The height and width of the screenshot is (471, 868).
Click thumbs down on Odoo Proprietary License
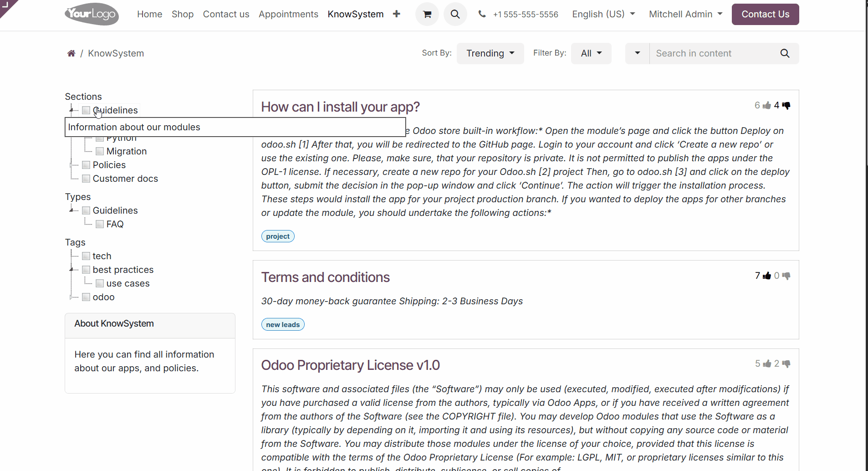click(786, 363)
